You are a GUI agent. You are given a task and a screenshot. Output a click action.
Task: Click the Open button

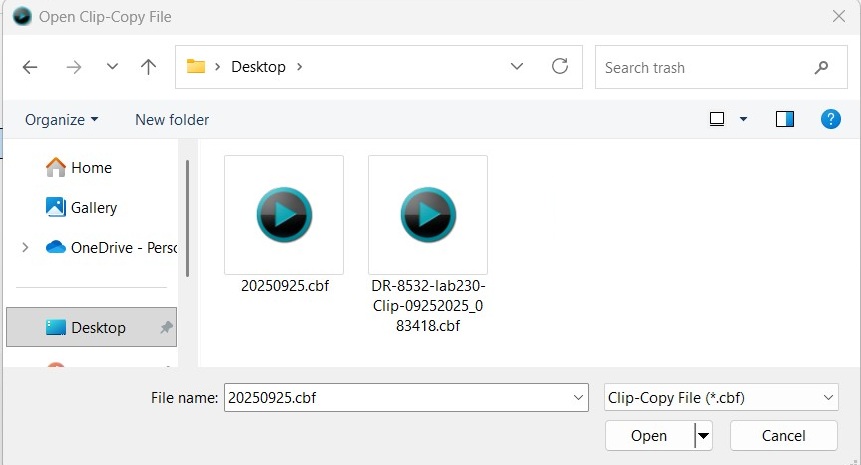tap(649, 436)
